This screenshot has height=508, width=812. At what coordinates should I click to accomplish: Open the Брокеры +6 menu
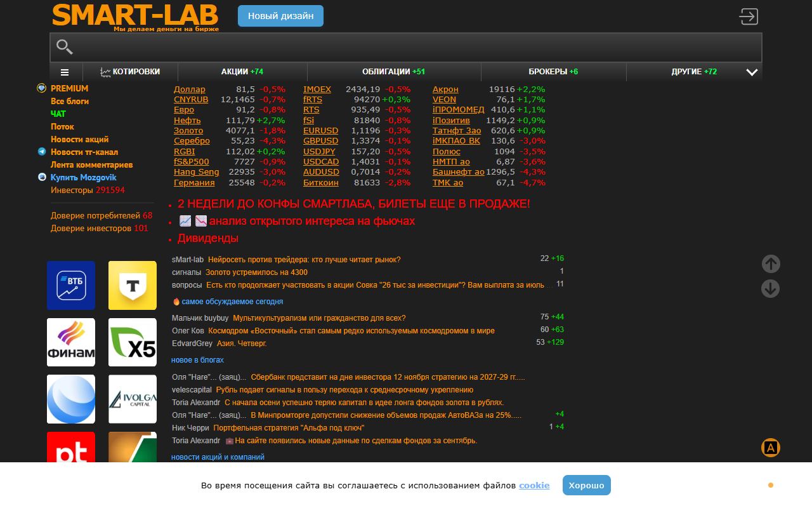(x=553, y=72)
